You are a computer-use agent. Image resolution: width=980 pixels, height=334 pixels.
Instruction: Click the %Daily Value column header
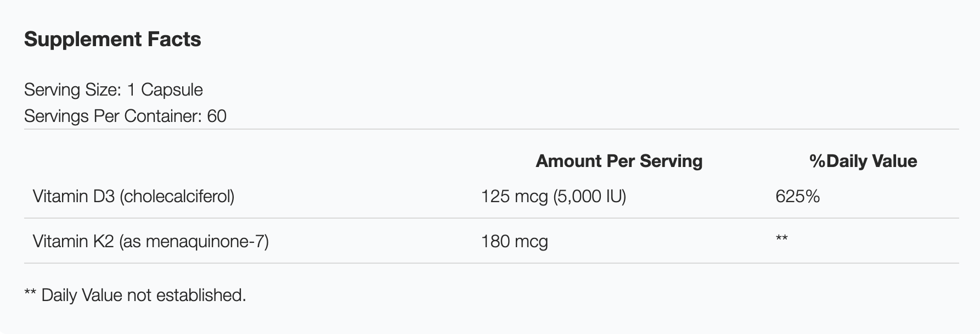click(863, 161)
